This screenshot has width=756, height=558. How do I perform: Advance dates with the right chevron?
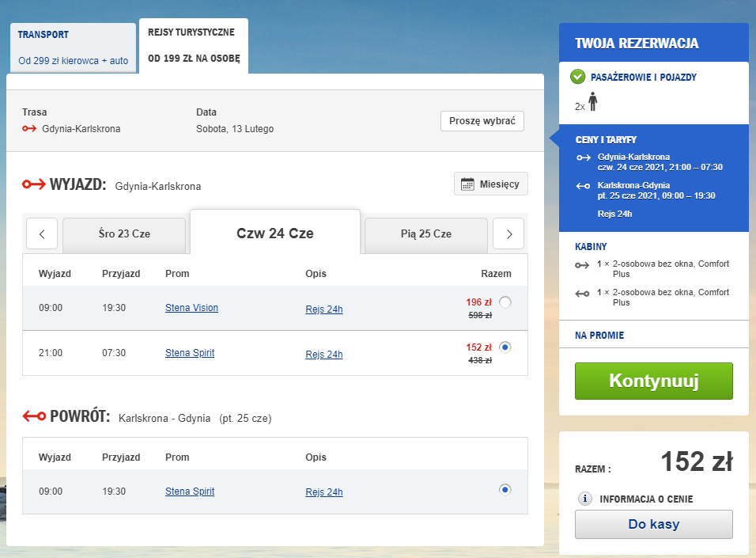click(508, 234)
